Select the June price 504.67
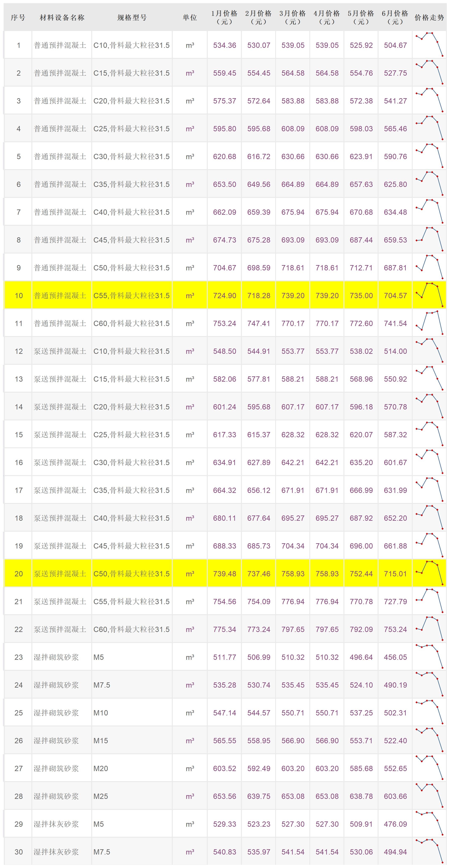 tap(395, 45)
